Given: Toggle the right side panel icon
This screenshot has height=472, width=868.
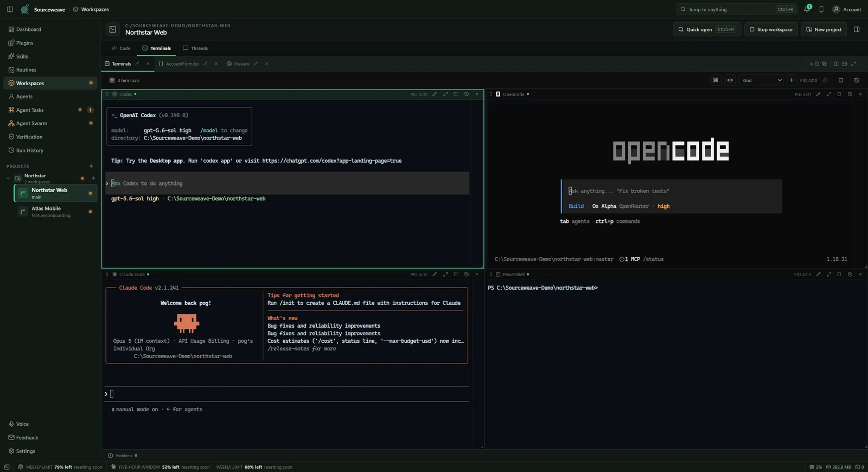Looking at the screenshot, I should coord(857,29).
